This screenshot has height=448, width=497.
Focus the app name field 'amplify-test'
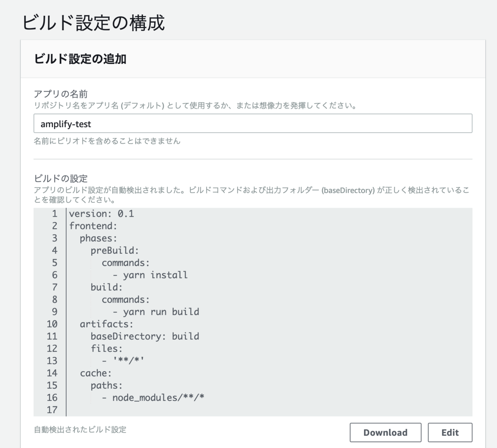point(253,123)
